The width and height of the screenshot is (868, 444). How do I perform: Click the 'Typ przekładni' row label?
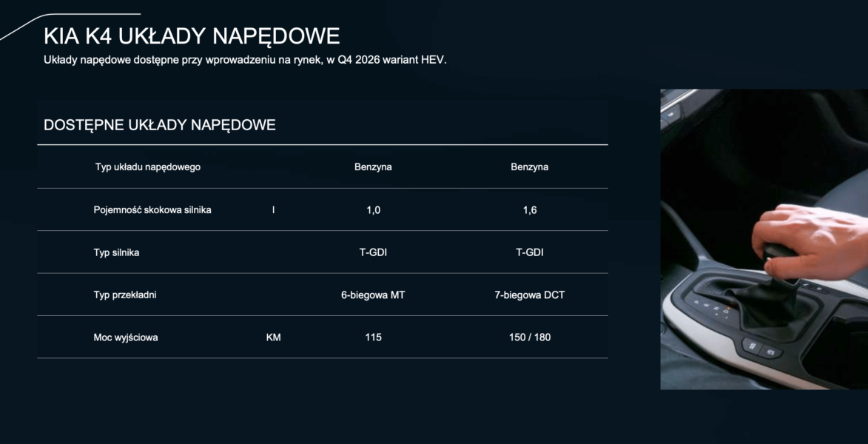(x=125, y=295)
